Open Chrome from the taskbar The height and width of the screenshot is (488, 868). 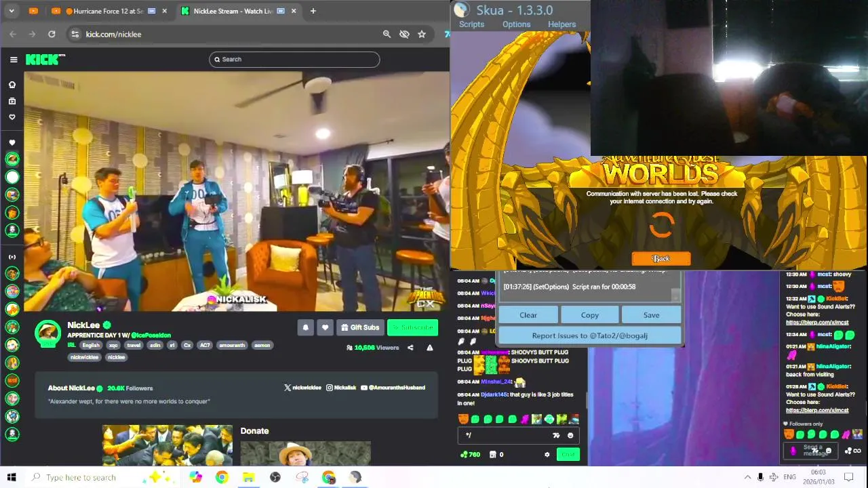222,477
